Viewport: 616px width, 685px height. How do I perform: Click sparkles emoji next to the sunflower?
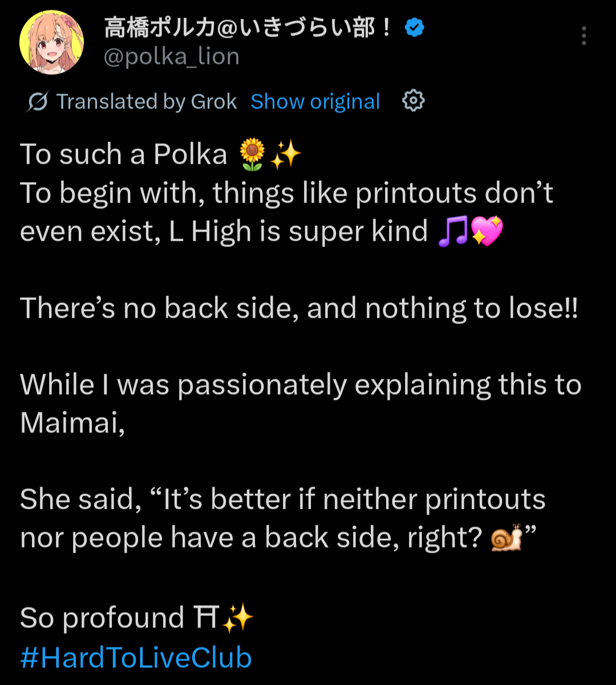285,155
